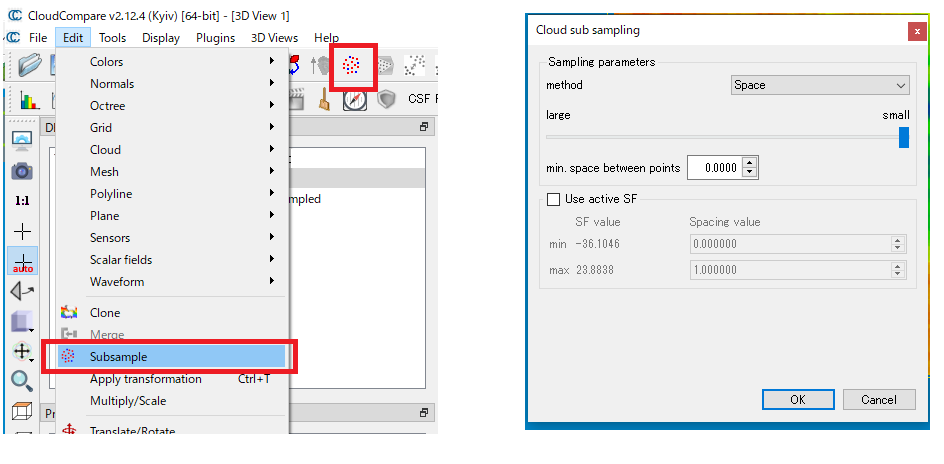This screenshot has width=944, height=464.
Task: Expand the Scalar fields submenu
Action: pos(172,259)
